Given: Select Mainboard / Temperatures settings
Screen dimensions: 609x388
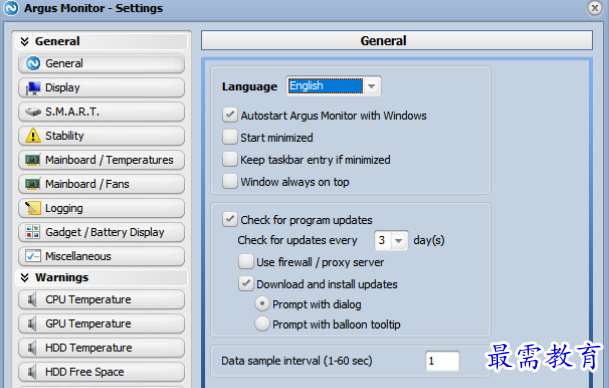Looking at the screenshot, I should click(x=101, y=160).
